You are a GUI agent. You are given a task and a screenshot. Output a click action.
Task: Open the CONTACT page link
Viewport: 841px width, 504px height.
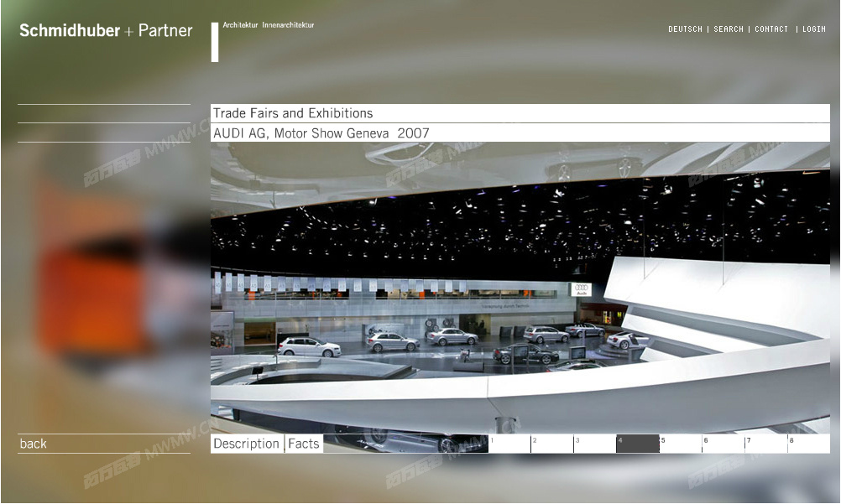771,29
